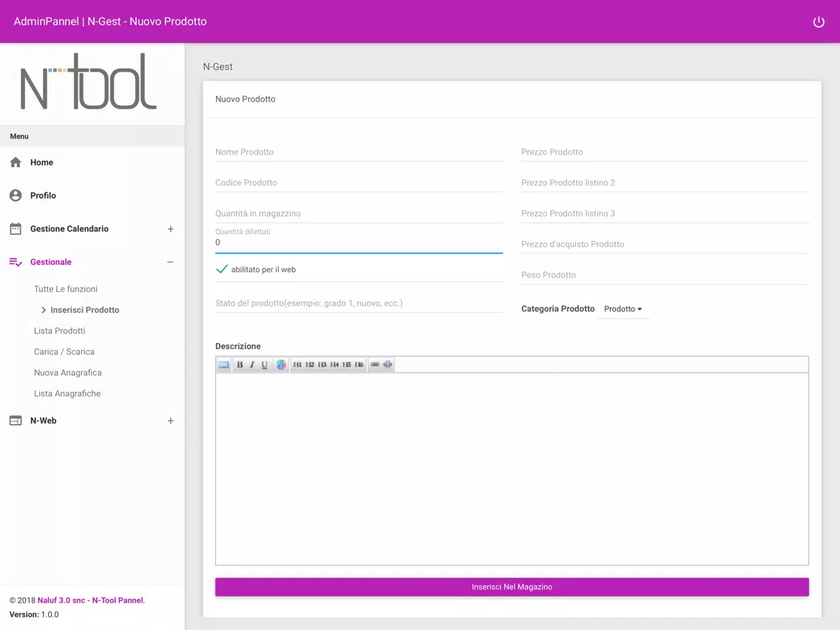Click the 'N-Gest' breadcrumb heading
The image size is (840, 630).
217,67
